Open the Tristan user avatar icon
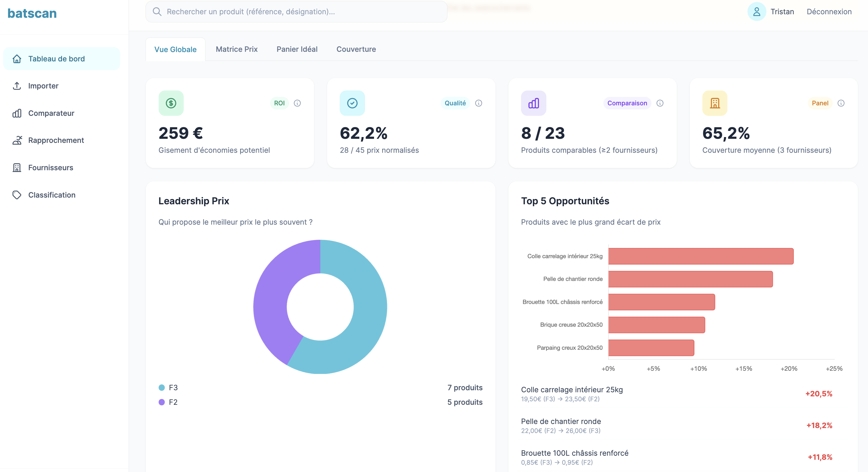 coord(757,11)
